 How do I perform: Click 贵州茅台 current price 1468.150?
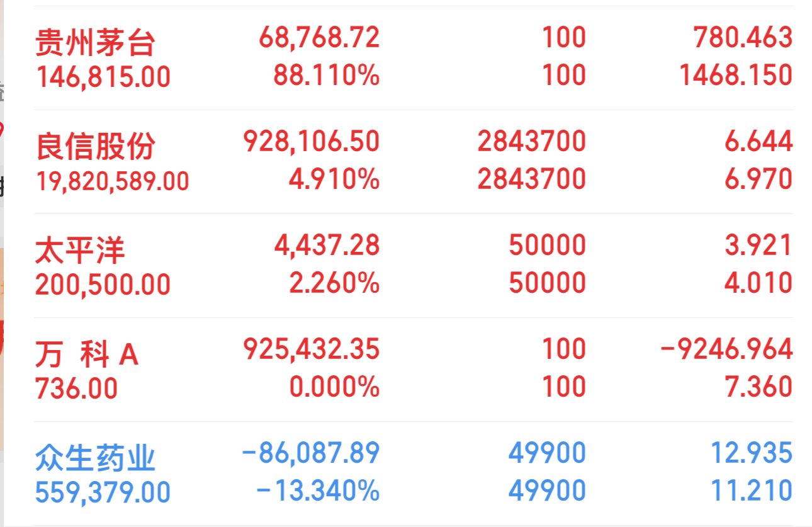tap(736, 76)
